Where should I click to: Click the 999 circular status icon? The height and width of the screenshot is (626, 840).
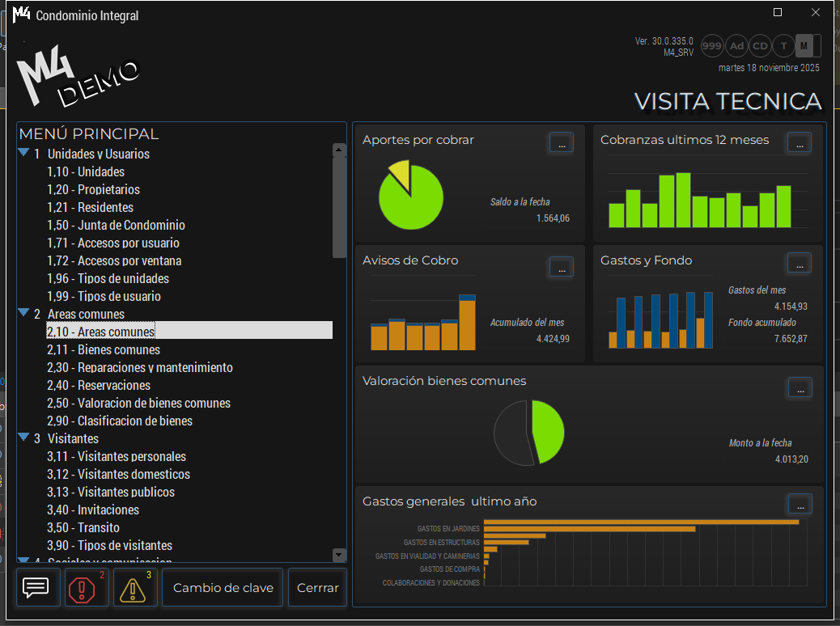[x=712, y=46]
